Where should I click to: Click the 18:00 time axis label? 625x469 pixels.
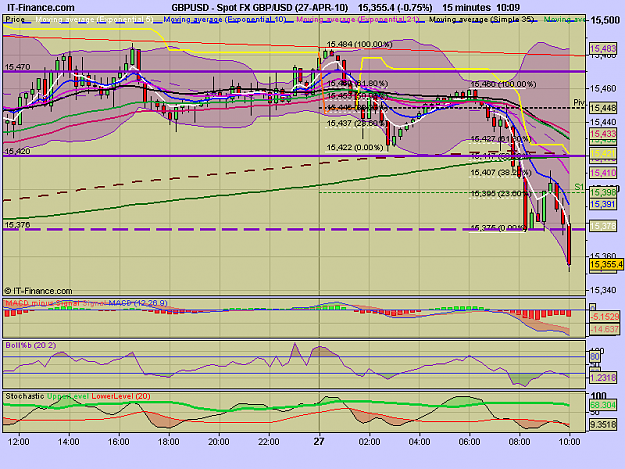[169, 442]
